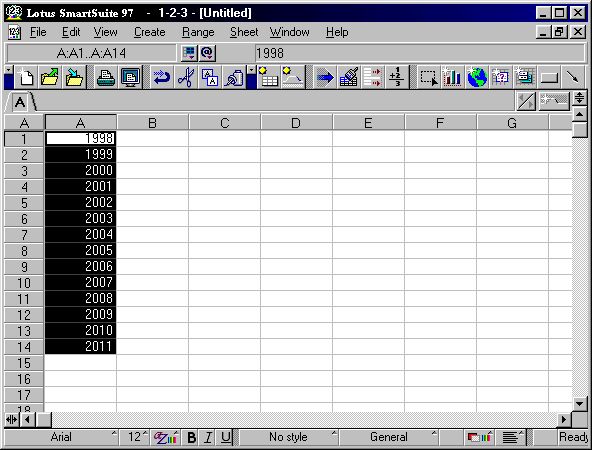Viewport: 592px width, 450px height.
Task: Click the globe Internet icon
Action: 476,77
